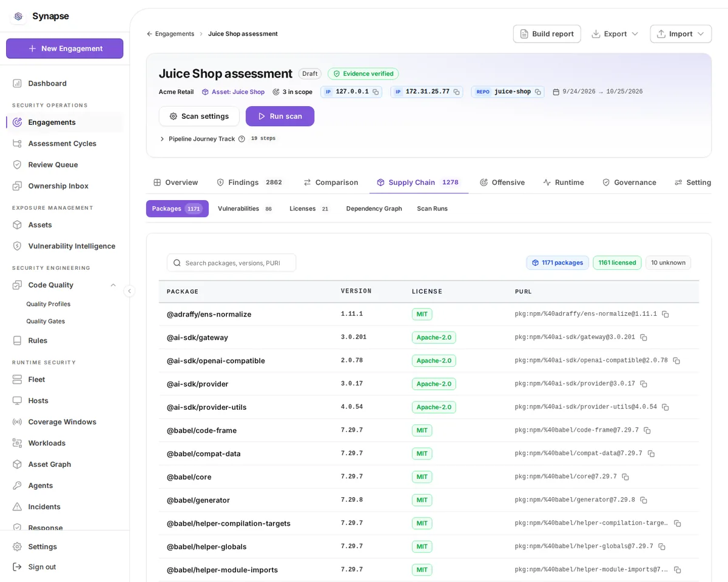Open the Offensive tab

(502, 182)
